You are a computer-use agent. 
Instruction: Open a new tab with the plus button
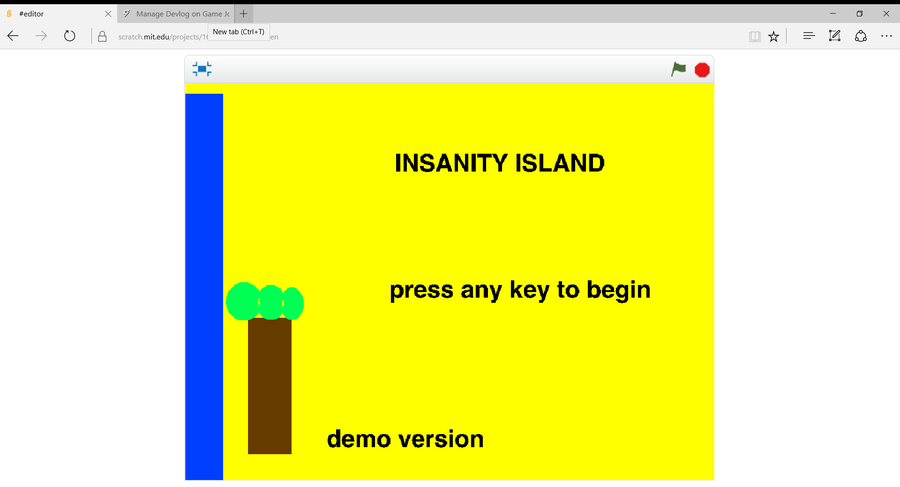[x=243, y=14]
